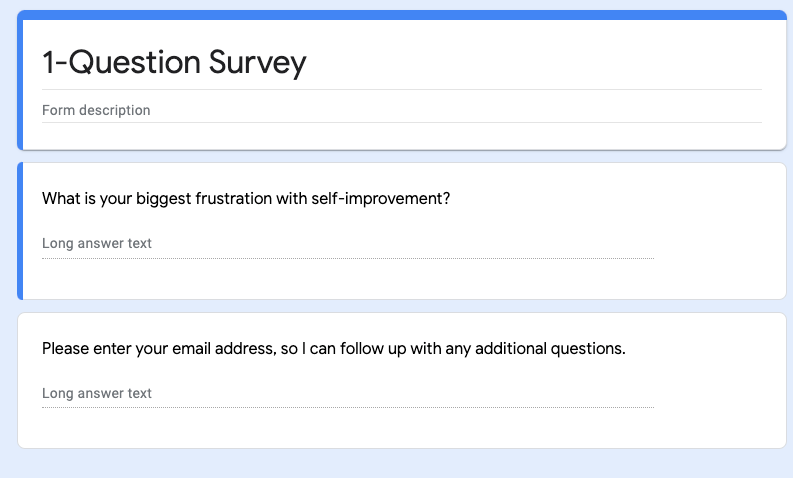This screenshot has height=478, width=793.
Task: Select the self-improvement frustration question text
Action: click(246, 198)
